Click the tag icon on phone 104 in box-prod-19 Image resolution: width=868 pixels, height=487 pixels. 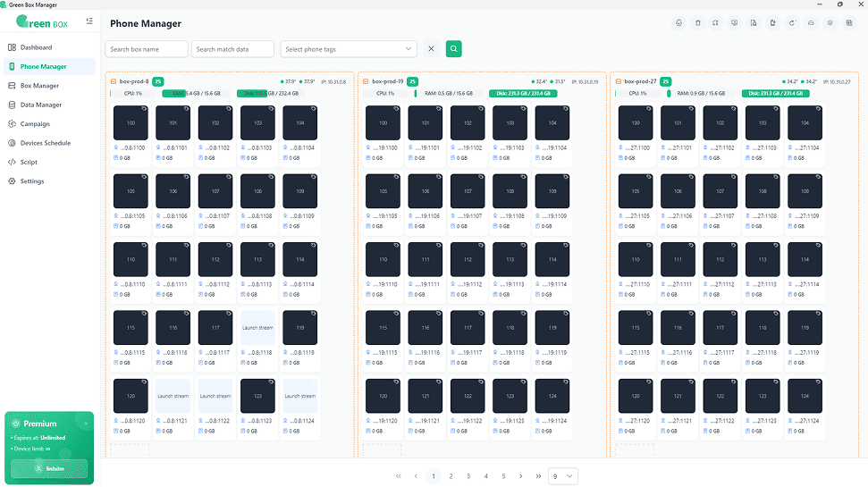[x=566, y=108]
